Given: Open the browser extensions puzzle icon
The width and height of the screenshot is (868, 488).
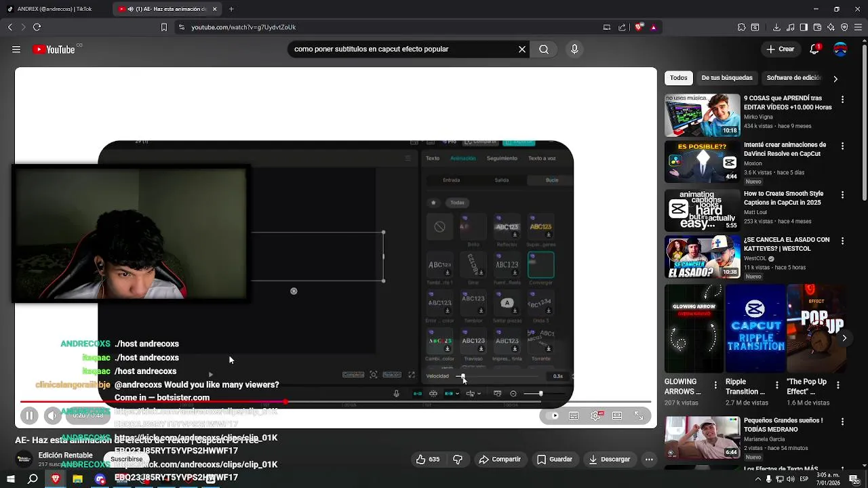Looking at the screenshot, I should coord(742,27).
